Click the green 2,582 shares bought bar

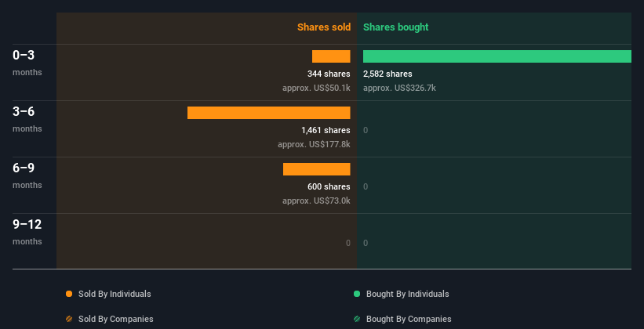pos(497,56)
